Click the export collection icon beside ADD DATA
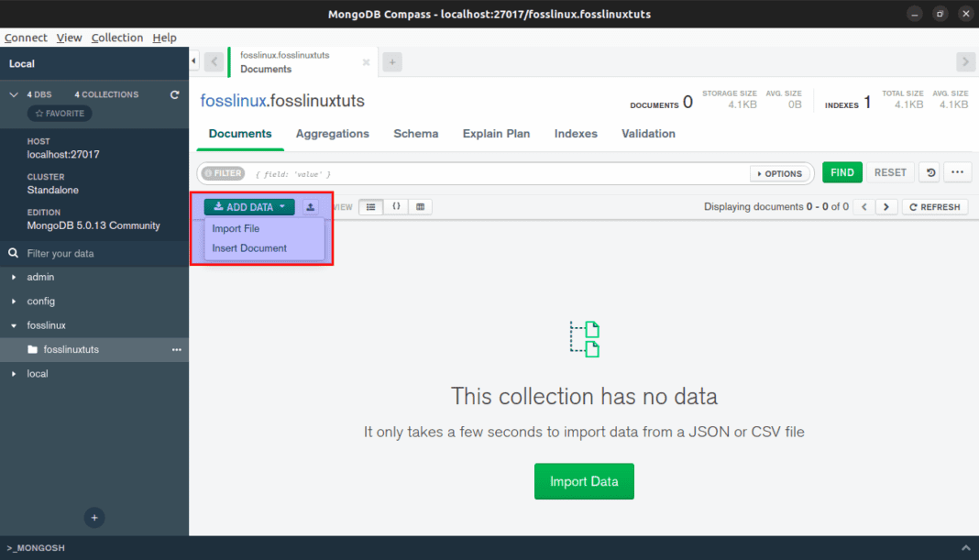Viewport: 979px width, 560px height. pos(310,206)
